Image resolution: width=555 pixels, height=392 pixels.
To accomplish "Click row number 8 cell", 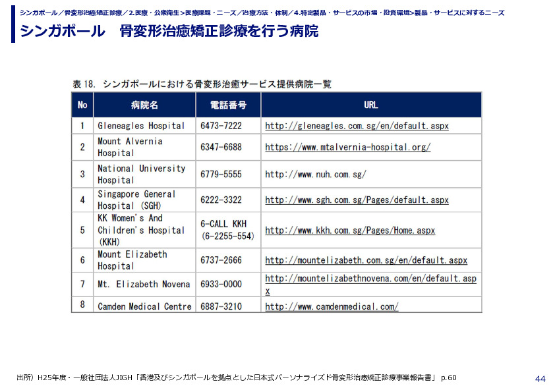I will click(82, 304).
